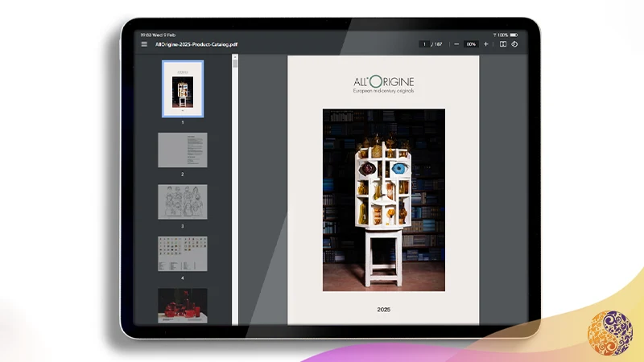Select page 2 thumbnail
This screenshot has height=362, width=644.
tap(183, 150)
